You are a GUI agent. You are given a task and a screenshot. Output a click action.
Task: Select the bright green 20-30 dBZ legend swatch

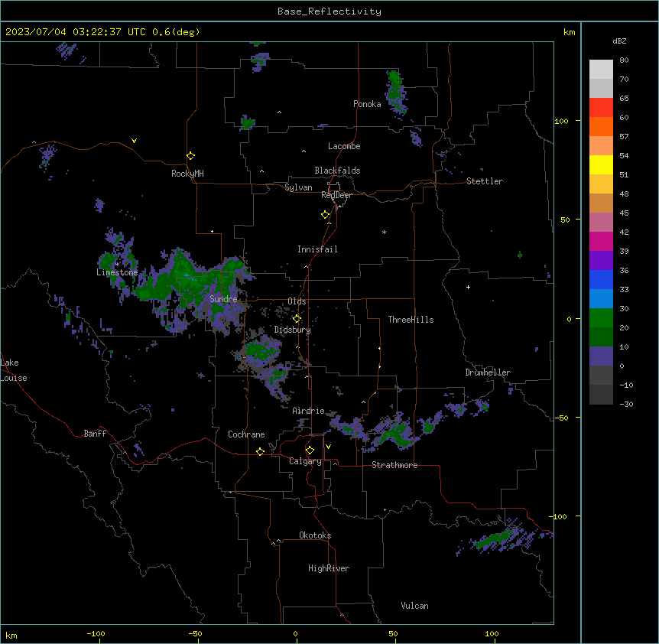click(x=601, y=318)
